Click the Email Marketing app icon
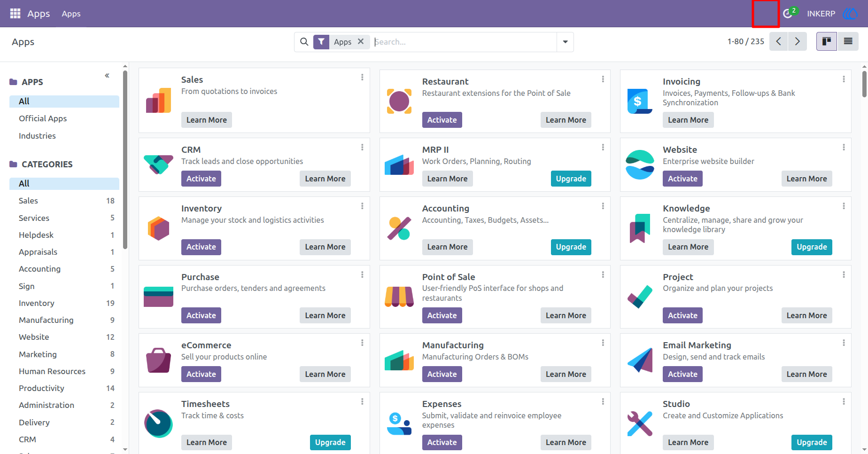This screenshot has width=868, height=454. coord(640,360)
